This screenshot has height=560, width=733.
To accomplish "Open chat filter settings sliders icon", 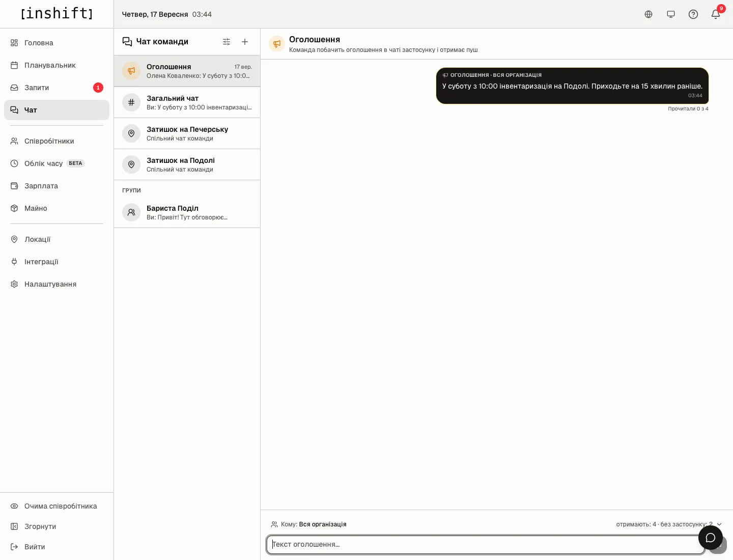I will [x=227, y=42].
